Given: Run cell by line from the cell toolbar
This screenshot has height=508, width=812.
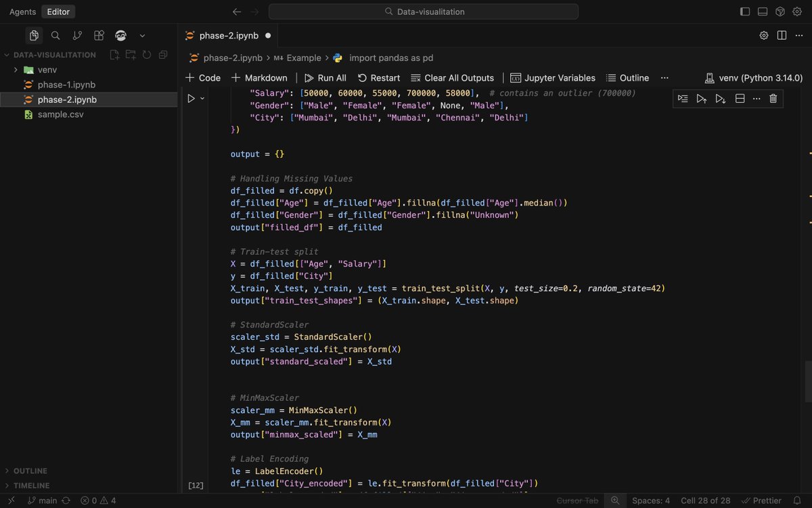Looking at the screenshot, I should tap(683, 99).
